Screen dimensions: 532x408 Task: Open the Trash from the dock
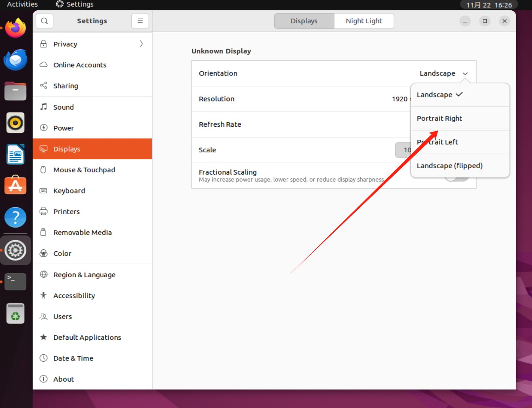15,314
